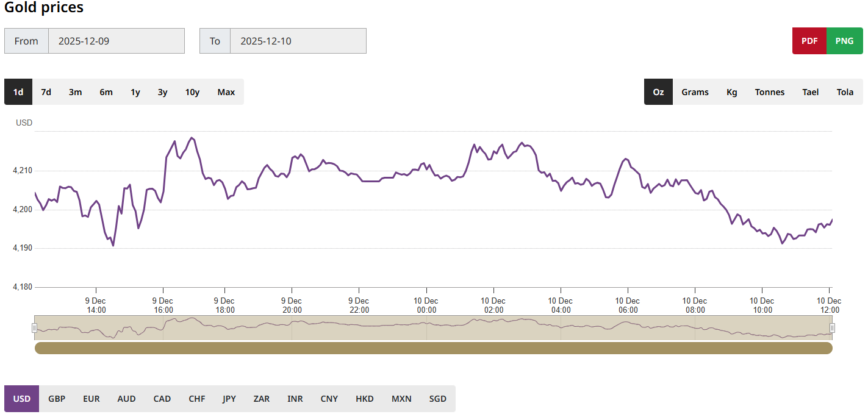Pick the Tola weight unit
This screenshot has width=868, height=417.
tap(845, 92)
